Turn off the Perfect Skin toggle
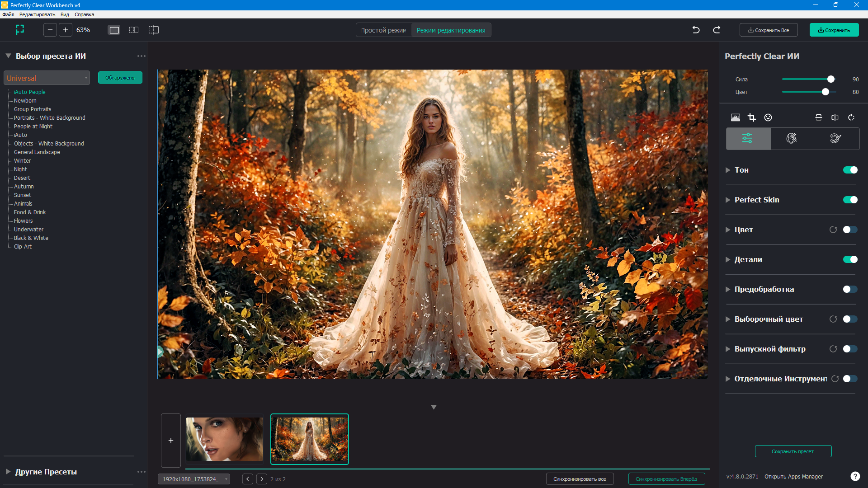The height and width of the screenshot is (488, 868). (850, 200)
